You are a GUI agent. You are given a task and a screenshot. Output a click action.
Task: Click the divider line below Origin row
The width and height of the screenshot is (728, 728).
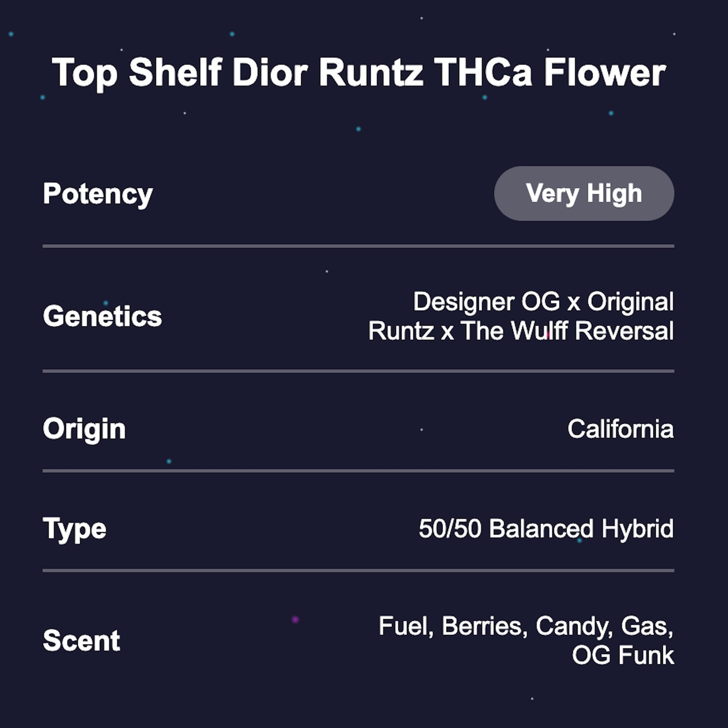358,471
